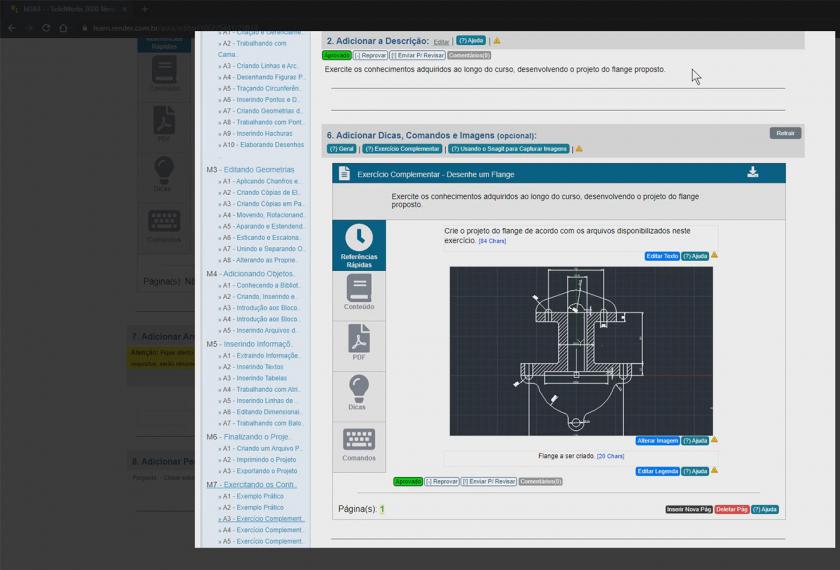The height and width of the screenshot is (570, 840).
Task: Select M7 - Exercitando os Conhecimentos module
Action: (252, 485)
